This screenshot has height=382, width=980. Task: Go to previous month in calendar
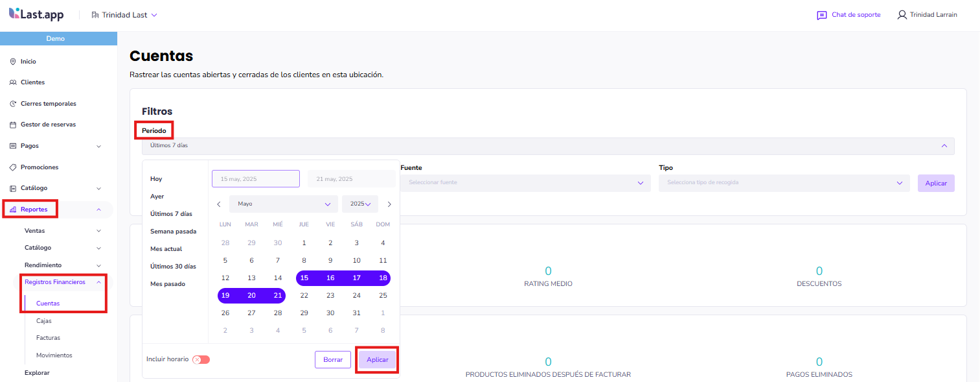[219, 204]
